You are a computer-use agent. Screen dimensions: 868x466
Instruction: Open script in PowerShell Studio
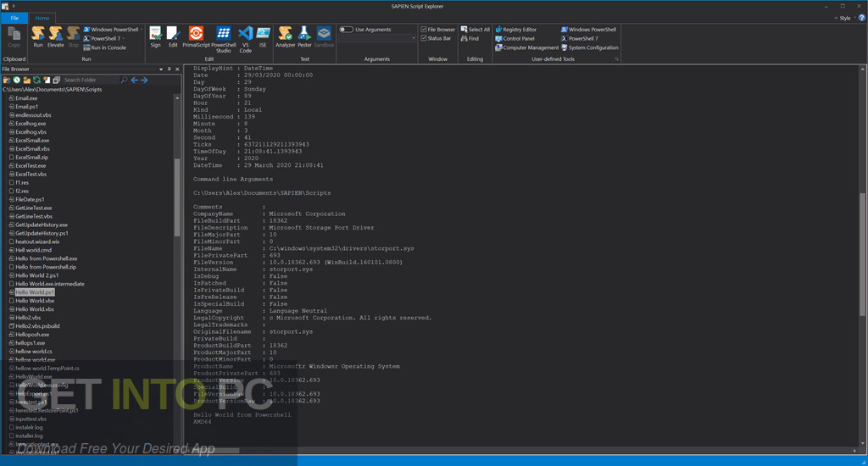pyautogui.click(x=224, y=39)
